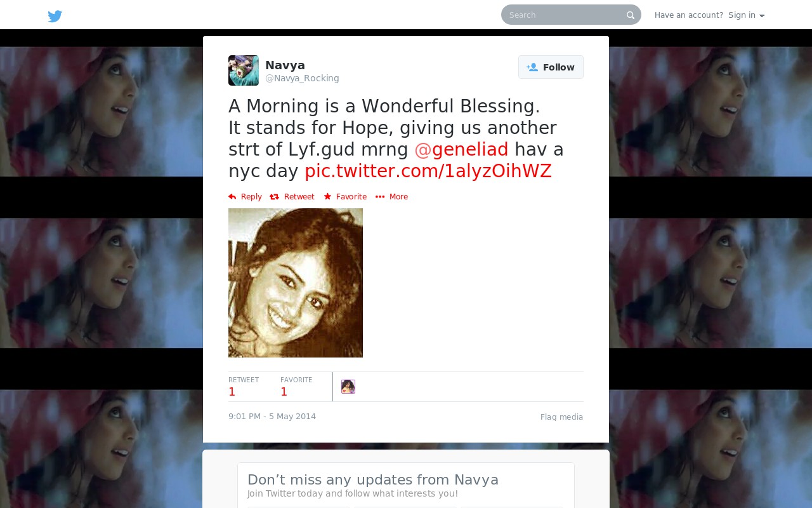The height and width of the screenshot is (508, 812).
Task: Click the small avatar beside the retweet and favorite counts
Action: click(x=348, y=387)
